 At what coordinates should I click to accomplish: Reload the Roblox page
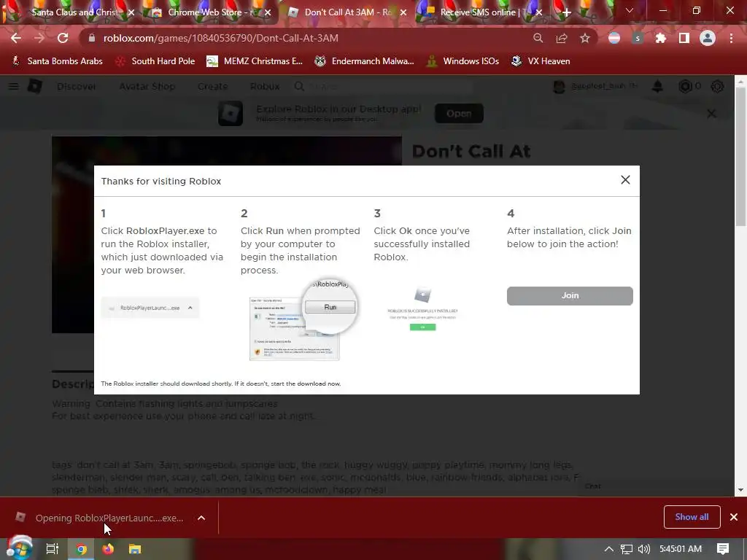click(x=63, y=38)
